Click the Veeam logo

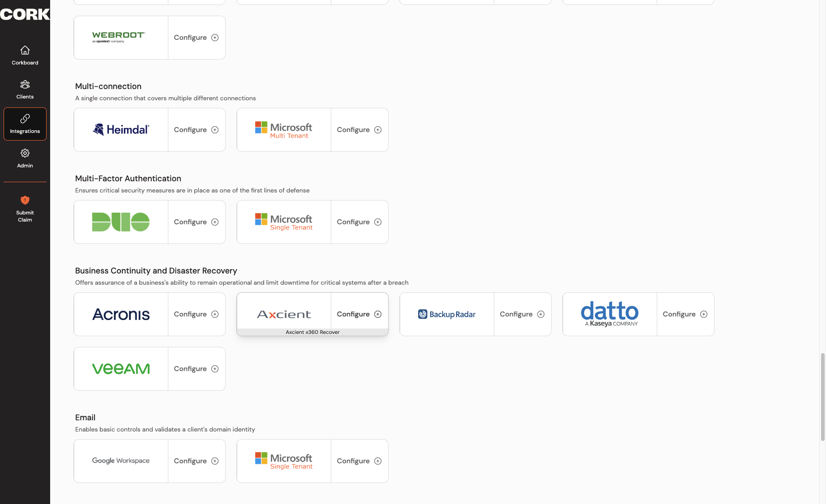[121, 369]
